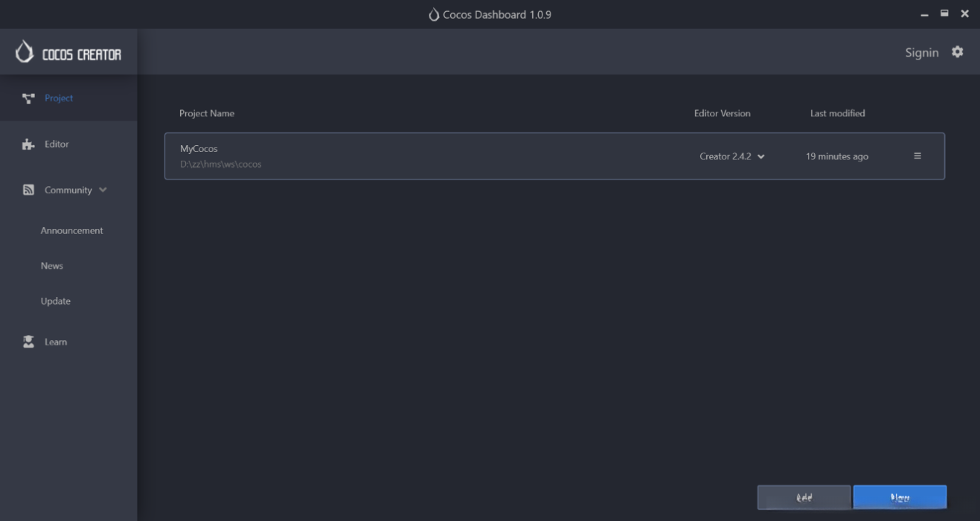The image size is (980, 521).
Task: Click the droplet icon in the title bar
Action: pos(434,15)
